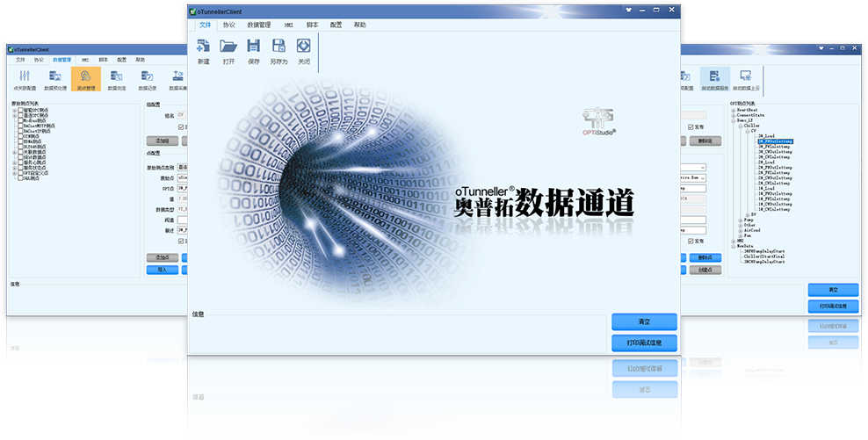868x440 pixels.
Task: Open the empty combo box in right window
Action: point(693,167)
